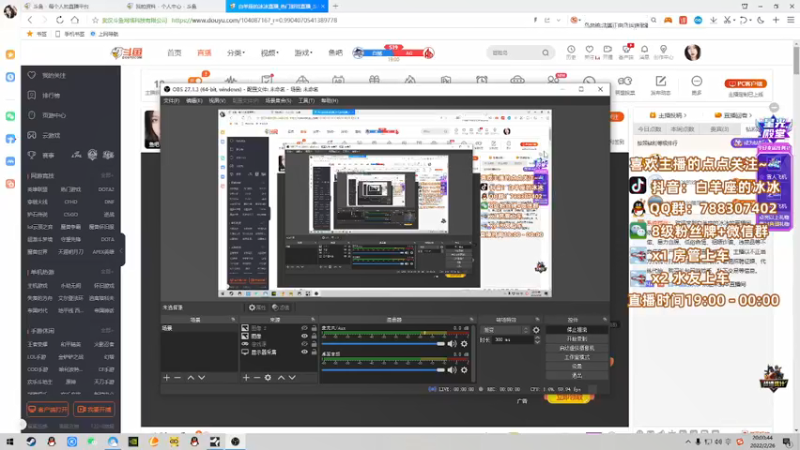The image size is (800, 450).
Task: Adjust the 麦克风/Aux volume slider
Action: point(383,344)
